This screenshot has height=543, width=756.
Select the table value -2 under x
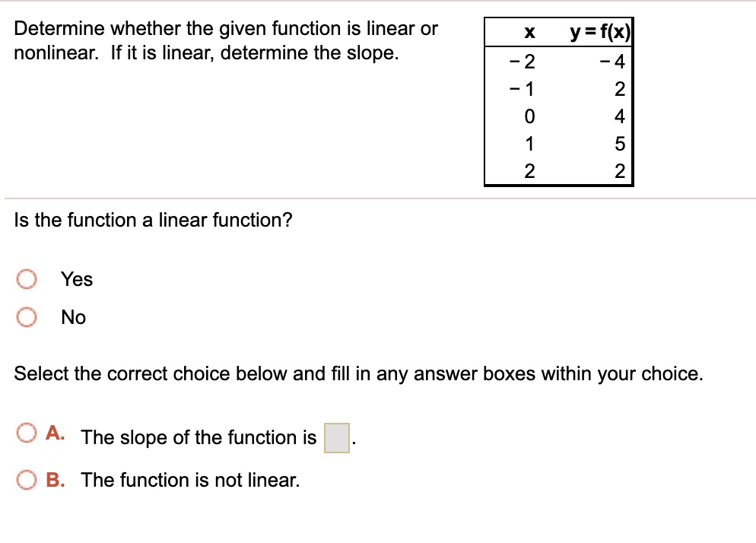(523, 62)
